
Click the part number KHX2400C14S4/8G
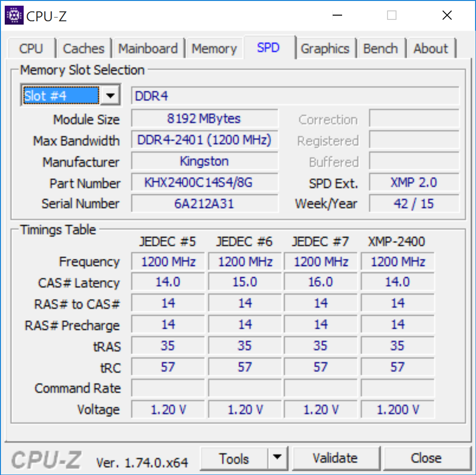tap(204, 183)
